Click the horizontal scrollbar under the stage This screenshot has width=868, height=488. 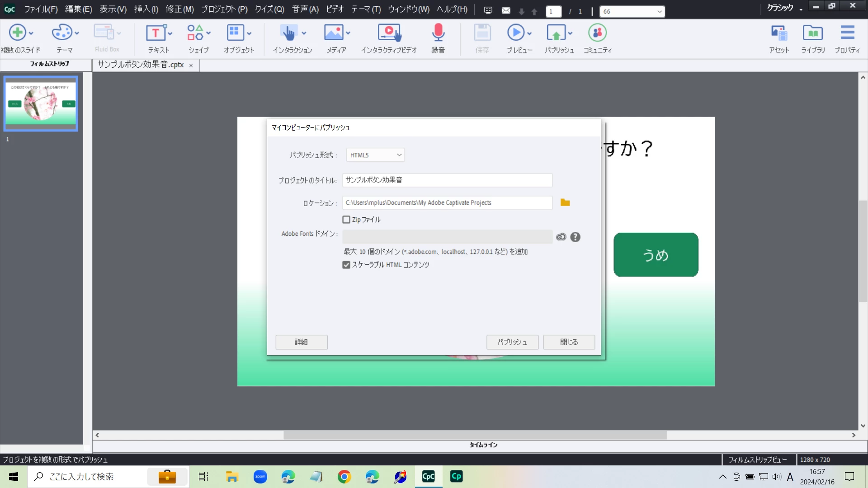[475, 435]
